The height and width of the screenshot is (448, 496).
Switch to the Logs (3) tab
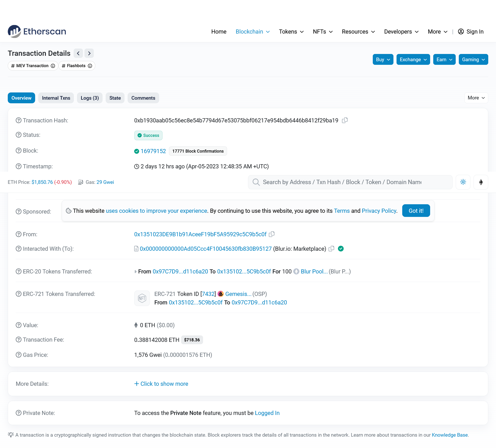pos(90,98)
